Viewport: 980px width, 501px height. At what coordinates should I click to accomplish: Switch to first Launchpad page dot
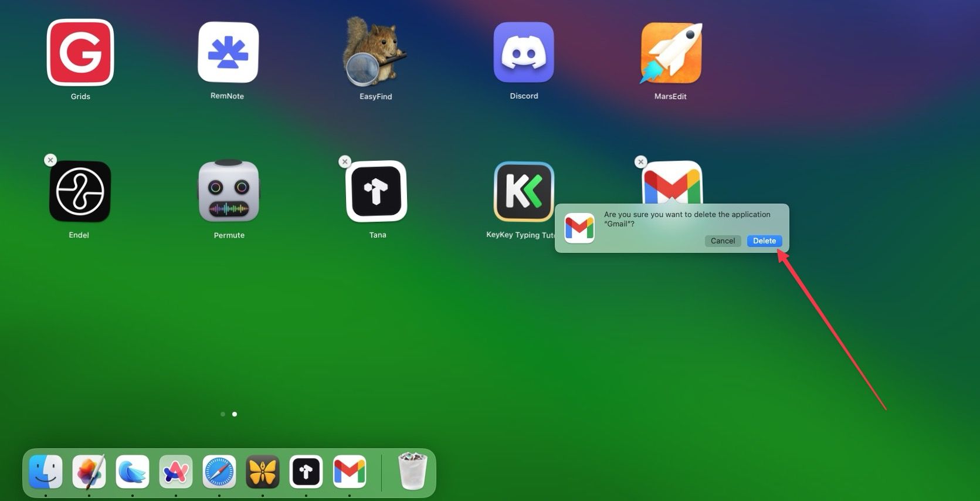(x=223, y=414)
